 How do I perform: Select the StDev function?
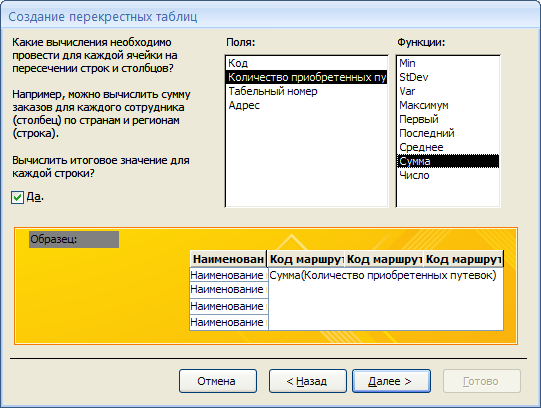point(448,77)
